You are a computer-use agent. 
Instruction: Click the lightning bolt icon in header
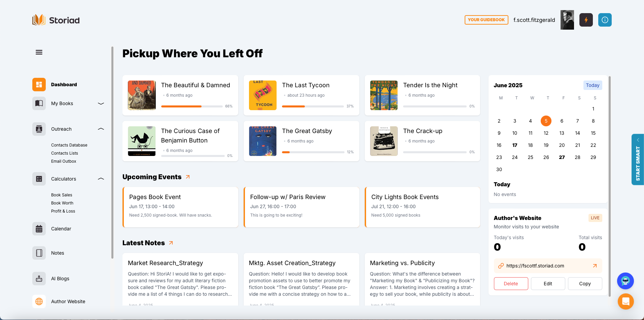point(586,20)
